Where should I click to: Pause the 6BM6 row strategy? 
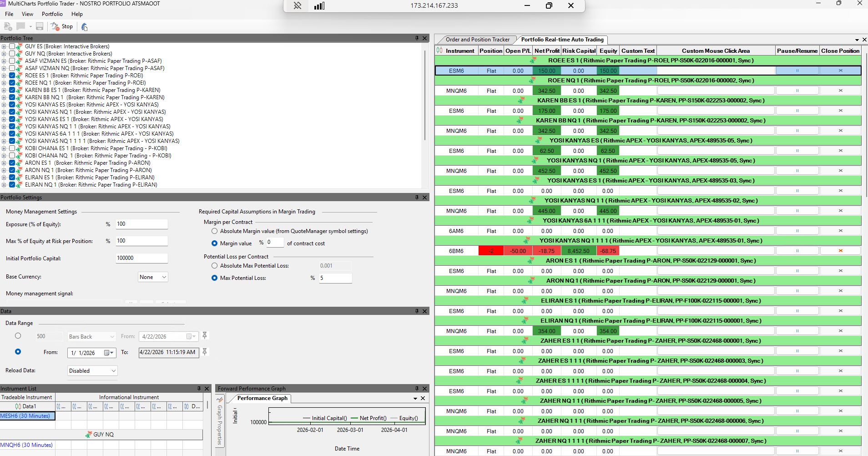[x=797, y=251]
